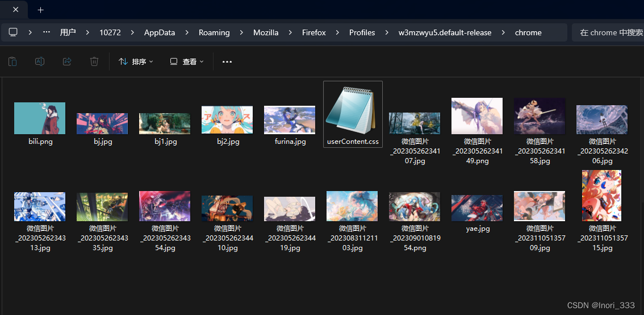Click the Rename toolbar icon
Viewport: 644px width, 315px height.
tap(40, 61)
